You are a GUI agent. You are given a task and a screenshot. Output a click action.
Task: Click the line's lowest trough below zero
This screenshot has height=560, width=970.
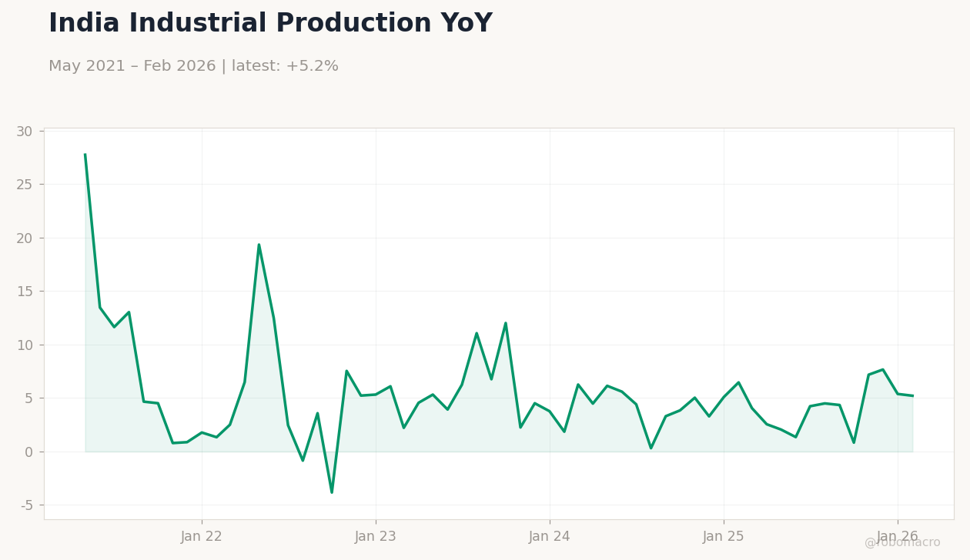[332, 492]
